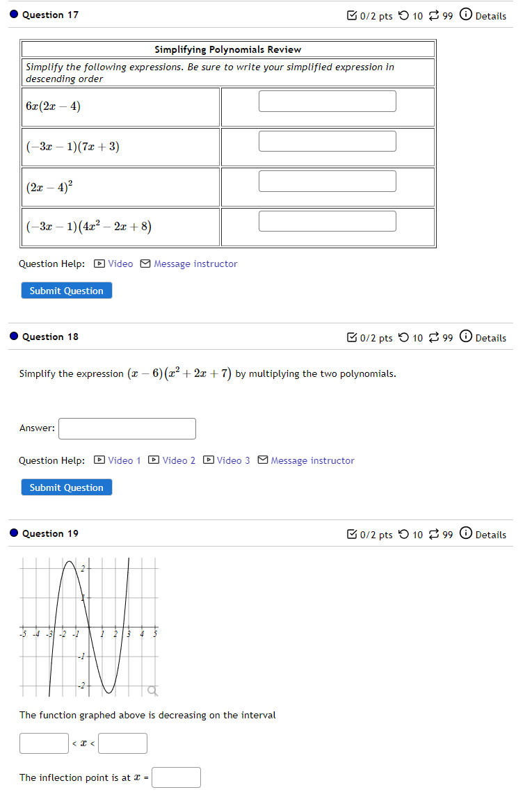Play Video 3 icon under Question 18
Image resolution: width=532 pixels, height=799 pixels.
209,460
